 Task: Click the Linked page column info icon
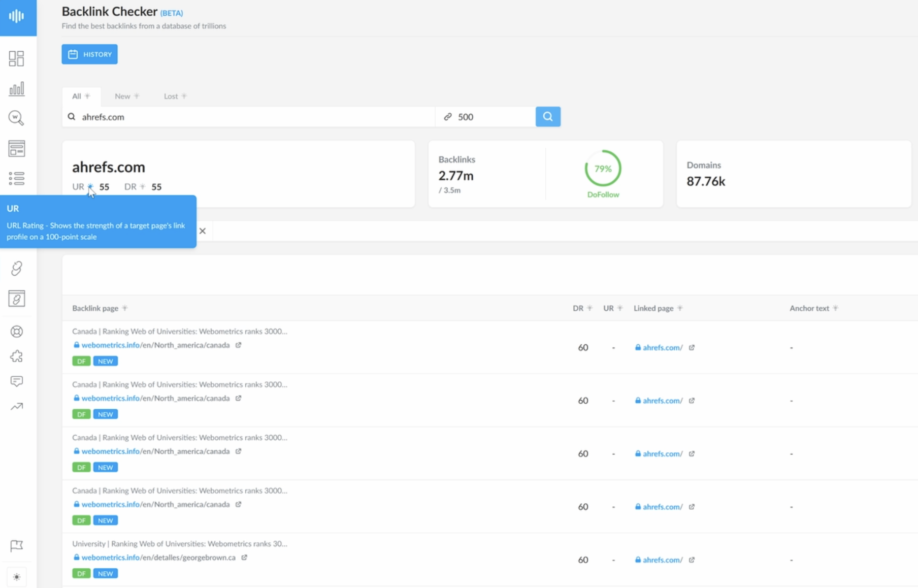(x=680, y=308)
